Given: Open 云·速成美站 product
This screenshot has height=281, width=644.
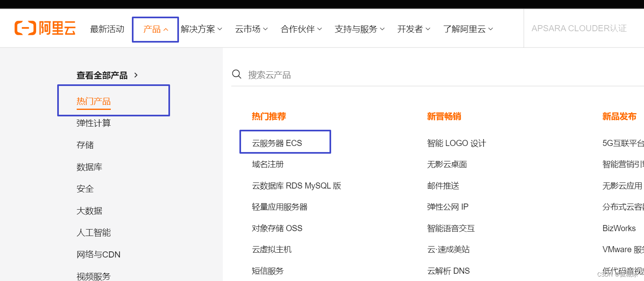Looking at the screenshot, I should pos(448,249).
